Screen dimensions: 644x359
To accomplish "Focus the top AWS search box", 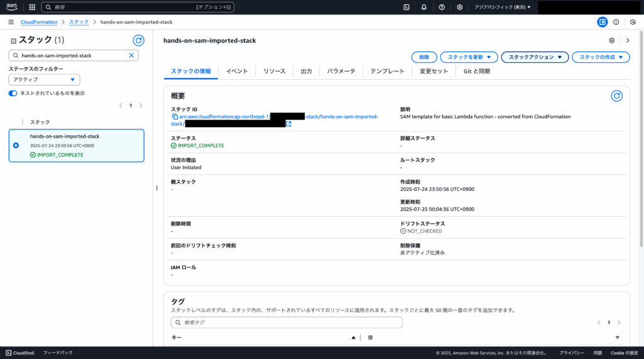I will tap(138, 7).
